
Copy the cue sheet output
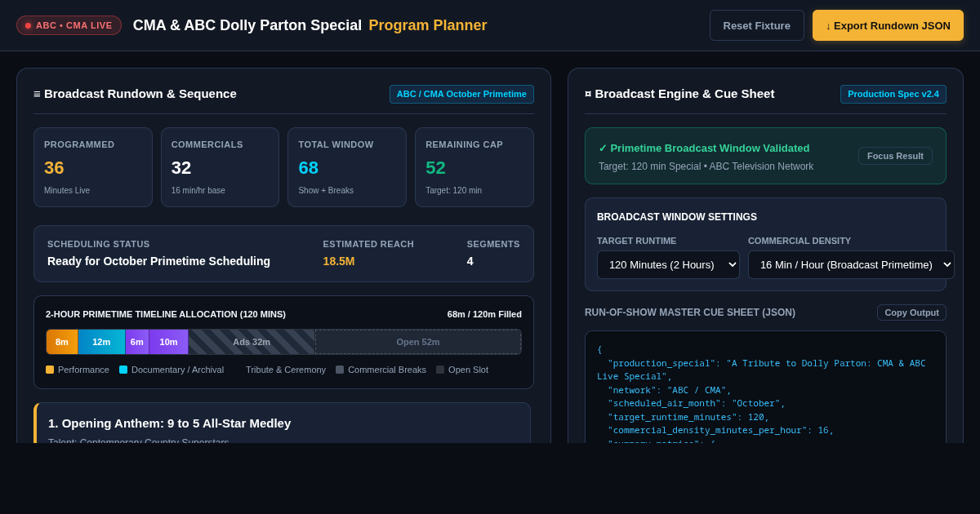coord(911,312)
